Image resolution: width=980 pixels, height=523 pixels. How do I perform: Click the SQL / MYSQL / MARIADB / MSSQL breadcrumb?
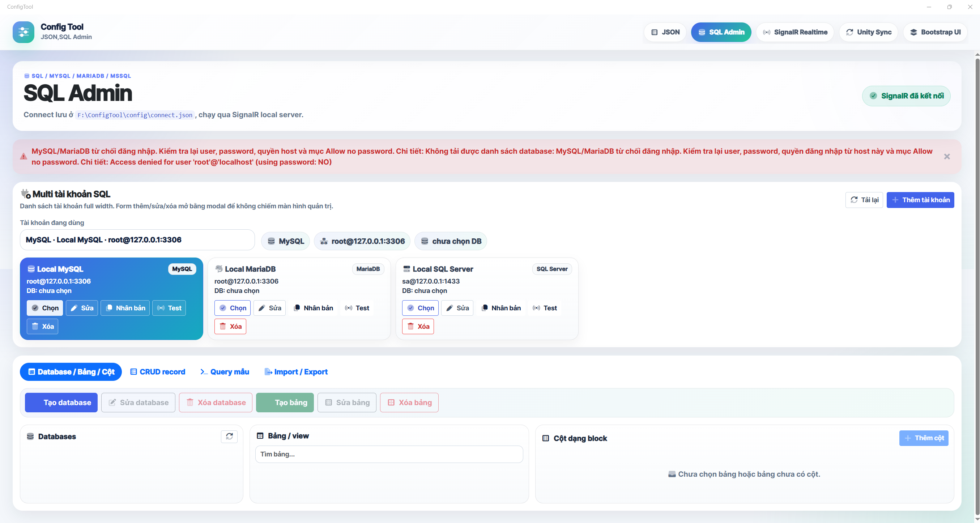pos(78,76)
